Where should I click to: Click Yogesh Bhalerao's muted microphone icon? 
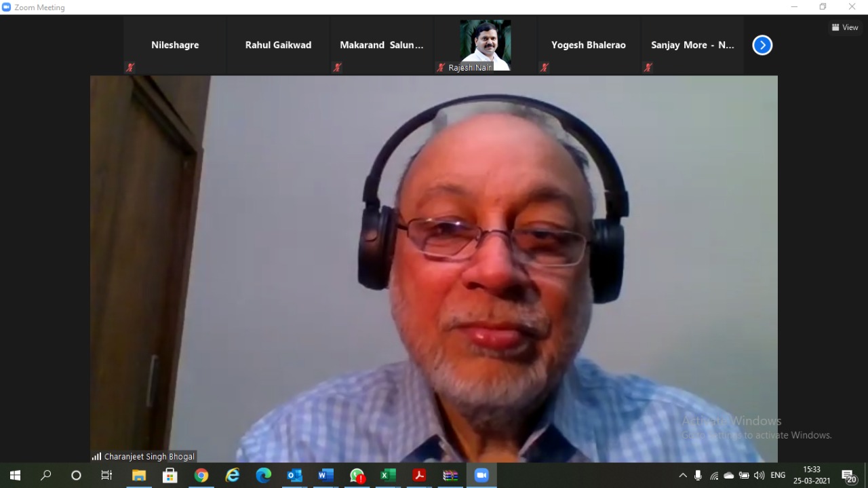(544, 67)
